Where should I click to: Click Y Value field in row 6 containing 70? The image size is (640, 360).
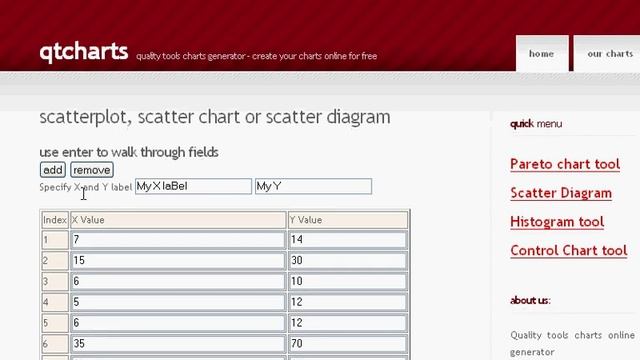[x=348, y=344]
